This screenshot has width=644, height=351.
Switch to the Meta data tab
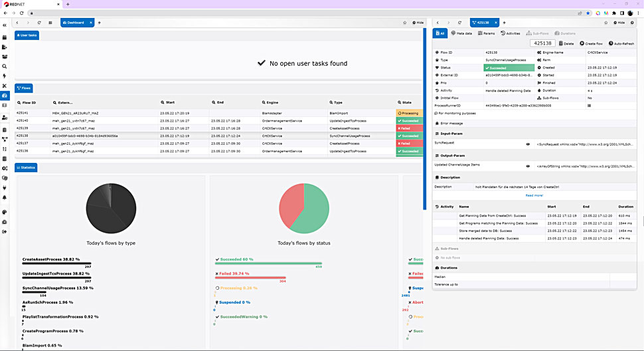pos(461,33)
